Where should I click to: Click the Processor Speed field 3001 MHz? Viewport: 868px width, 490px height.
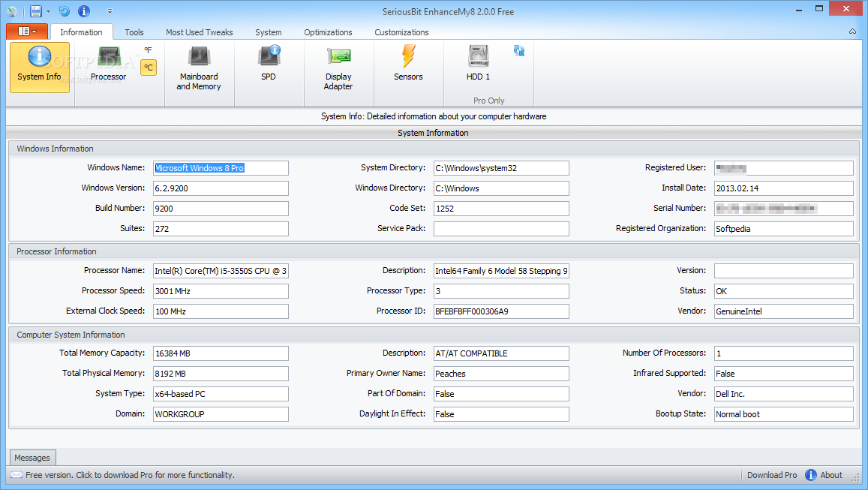click(x=221, y=290)
